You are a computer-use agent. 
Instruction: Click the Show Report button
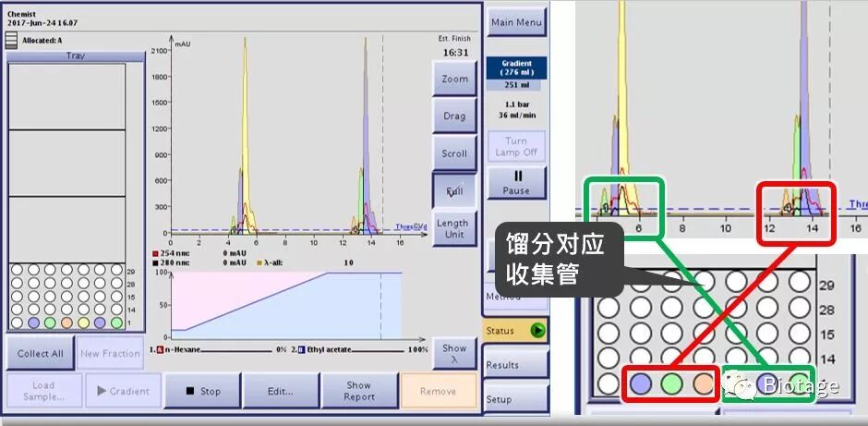point(359,391)
